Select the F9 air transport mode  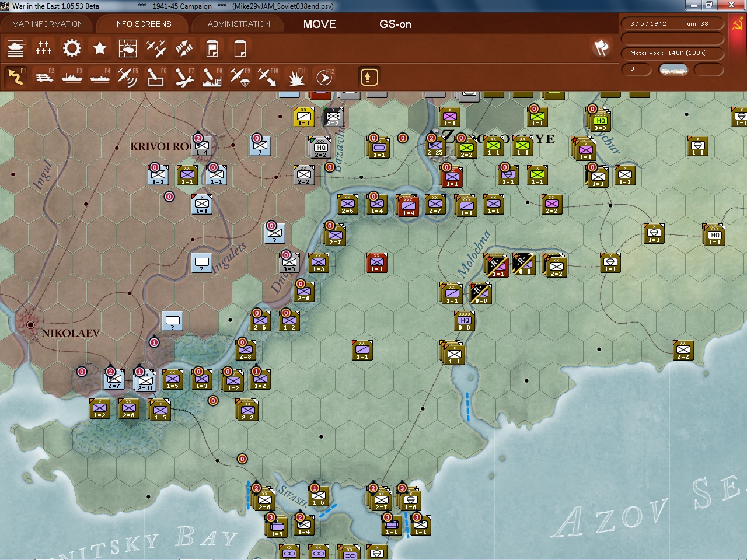[x=240, y=77]
